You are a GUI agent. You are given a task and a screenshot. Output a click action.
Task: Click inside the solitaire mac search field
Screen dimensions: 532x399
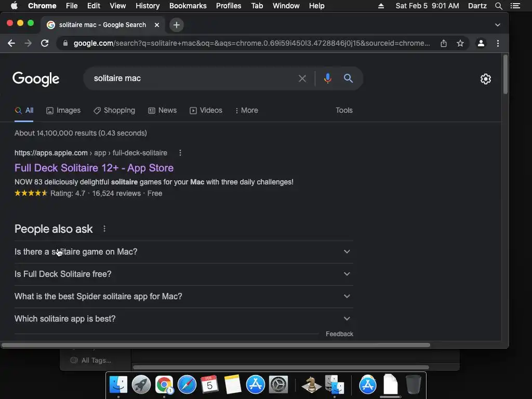(192, 78)
